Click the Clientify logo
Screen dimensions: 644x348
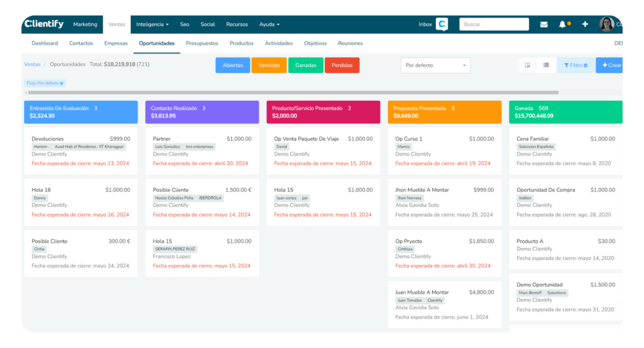coord(44,24)
